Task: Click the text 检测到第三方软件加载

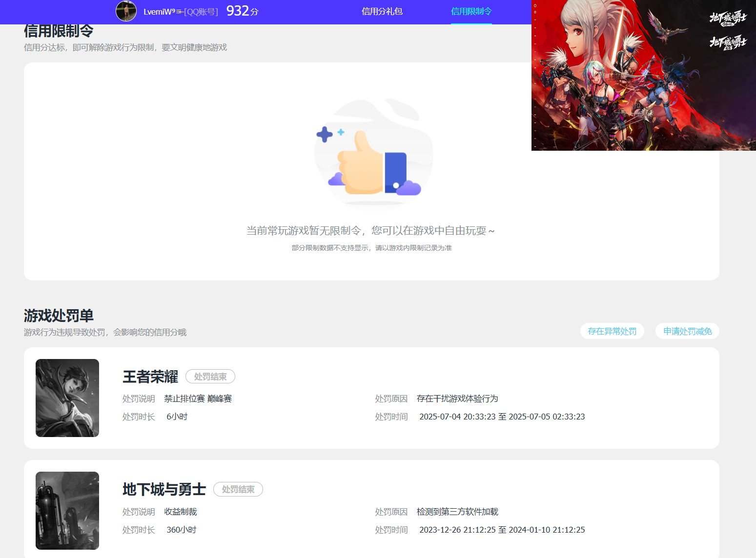Action: (x=457, y=512)
